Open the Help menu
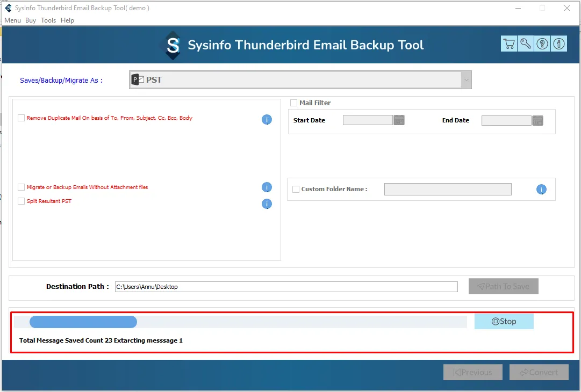The height and width of the screenshot is (392, 581). [67, 20]
